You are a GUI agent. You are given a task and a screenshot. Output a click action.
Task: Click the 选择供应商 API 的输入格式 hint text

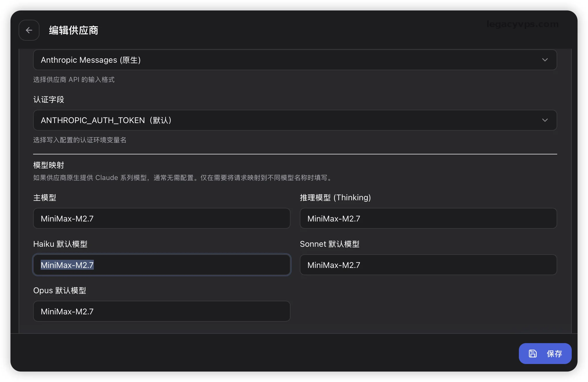pos(74,80)
